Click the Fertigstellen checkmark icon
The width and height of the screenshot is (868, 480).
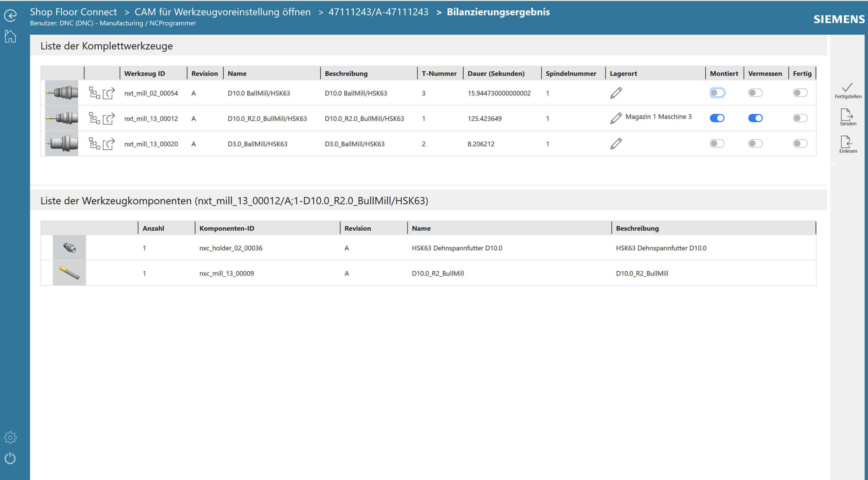tap(847, 87)
